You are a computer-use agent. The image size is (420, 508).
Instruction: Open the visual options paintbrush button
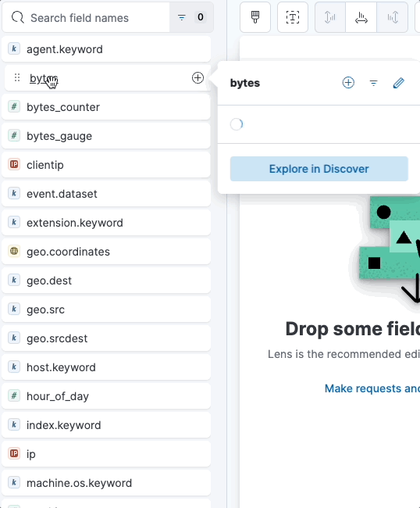click(x=255, y=17)
